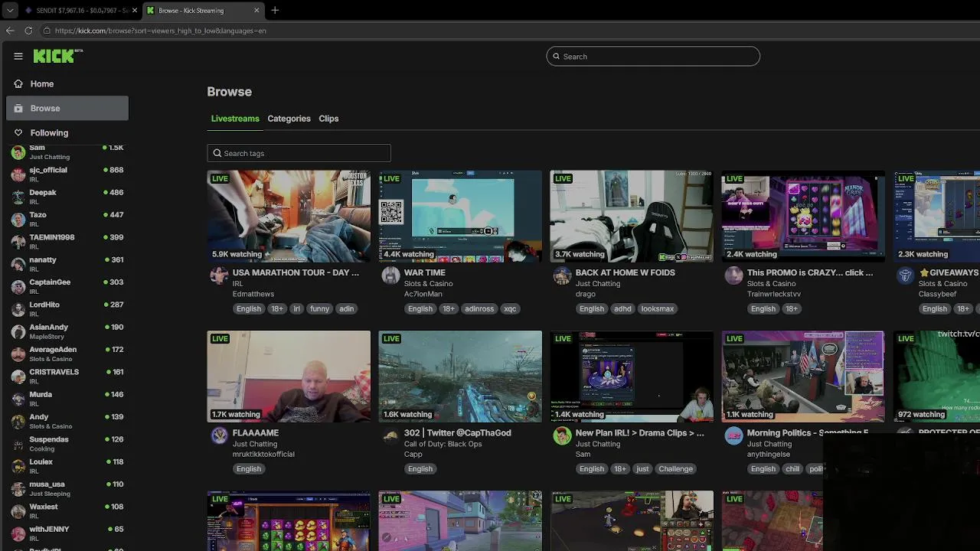Click the browser address bar URL
Viewport: 980px width, 551px height.
(x=161, y=31)
